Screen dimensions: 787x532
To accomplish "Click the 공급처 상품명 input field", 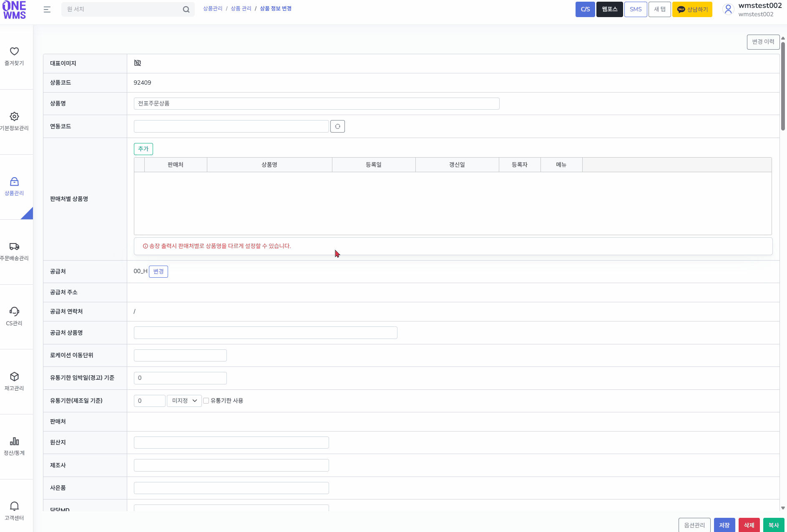I will (x=266, y=333).
